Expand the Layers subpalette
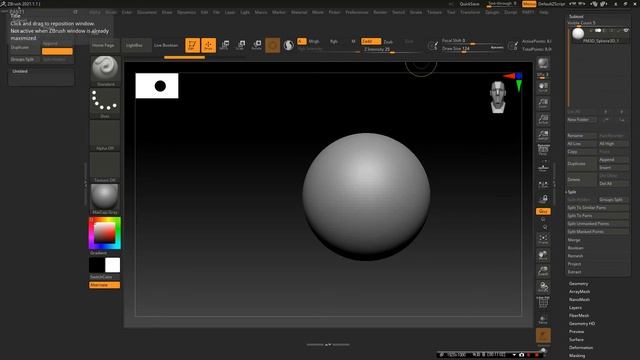The width and height of the screenshot is (640, 360). click(575, 308)
